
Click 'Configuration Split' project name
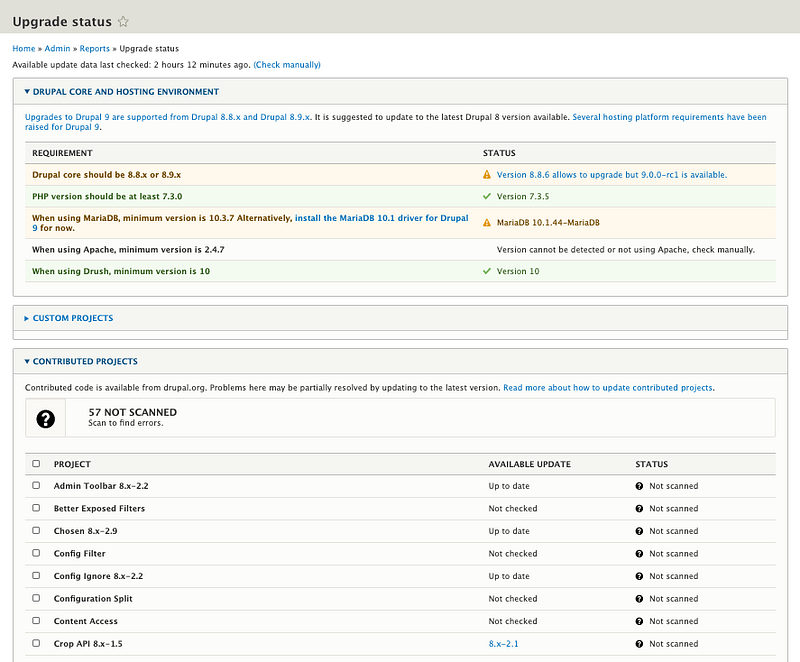pyautogui.click(x=93, y=599)
